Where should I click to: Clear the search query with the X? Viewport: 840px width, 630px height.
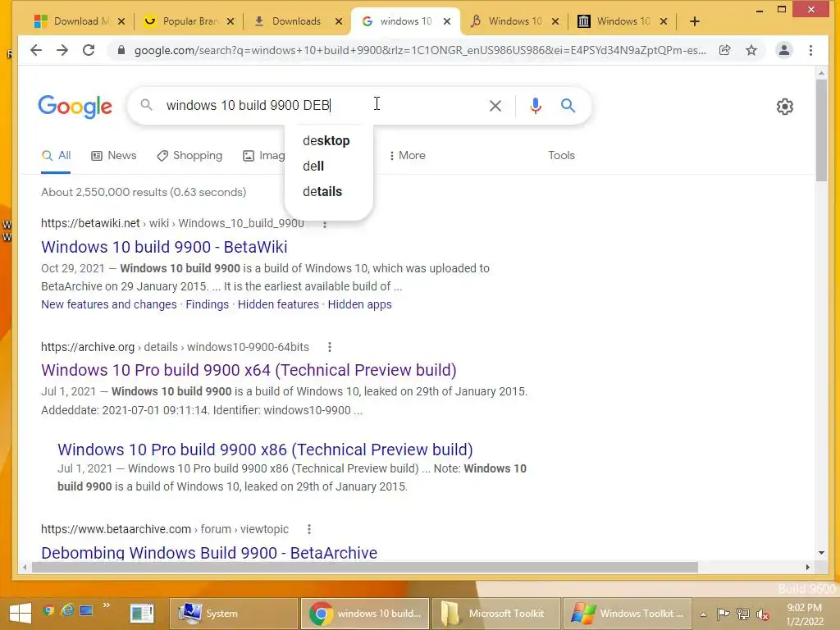(495, 106)
